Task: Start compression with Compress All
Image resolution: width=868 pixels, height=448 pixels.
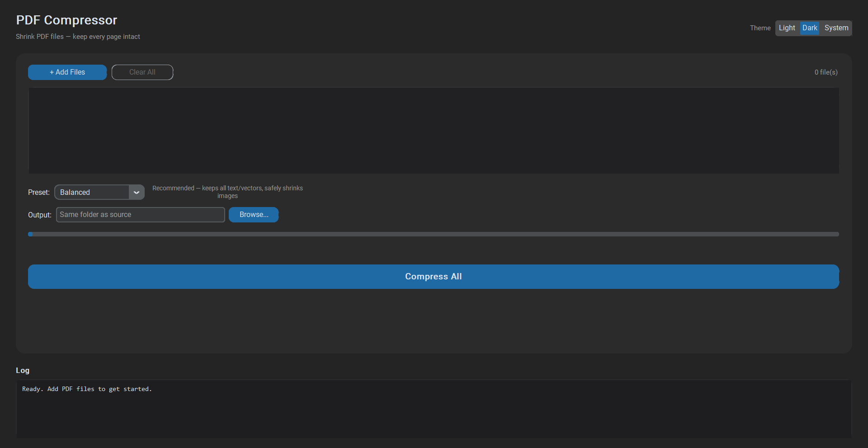Action: [x=434, y=277]
